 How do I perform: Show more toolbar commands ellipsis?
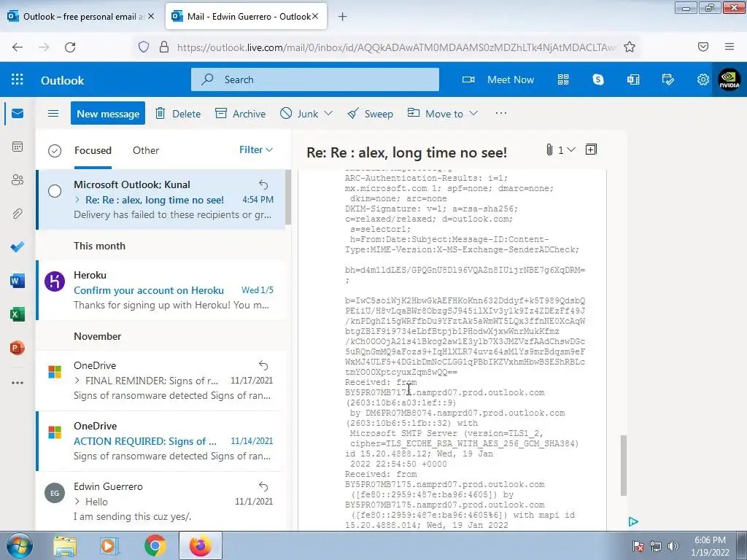pyautogui.click(x=500, y=113)
